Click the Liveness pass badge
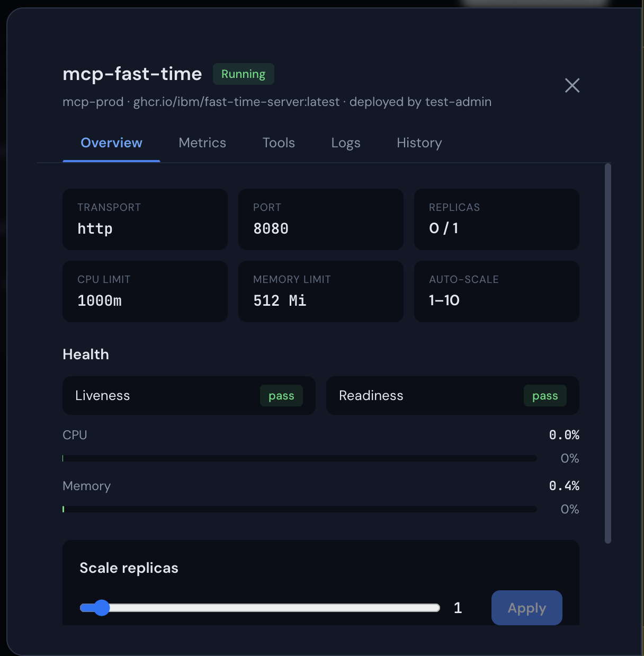The height and width of the screenshot is (656, 644). pyautogui.click(x=281, y=396)
